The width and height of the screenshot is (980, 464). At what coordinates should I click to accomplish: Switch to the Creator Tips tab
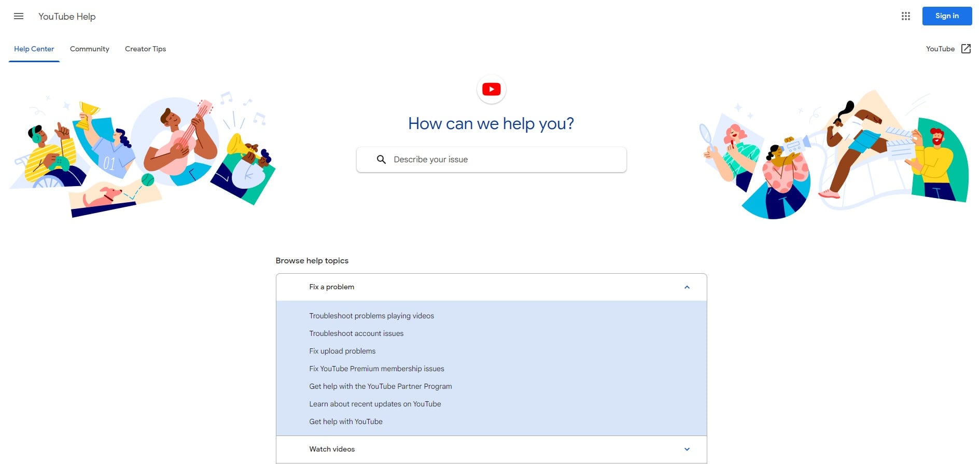[146, 49]
